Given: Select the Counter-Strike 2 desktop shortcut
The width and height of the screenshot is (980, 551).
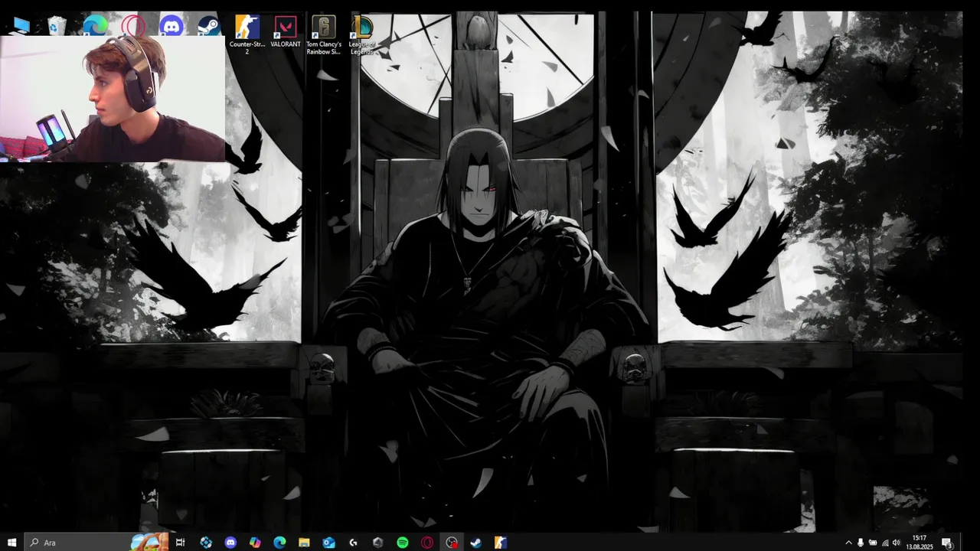Looking at the screenshot, I should click(247, 34).
